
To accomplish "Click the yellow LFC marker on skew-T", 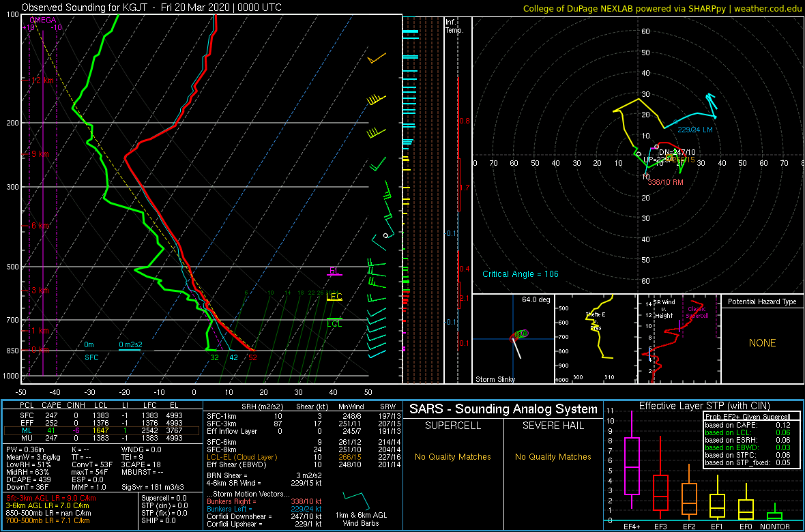I will (x=334, y=297).
